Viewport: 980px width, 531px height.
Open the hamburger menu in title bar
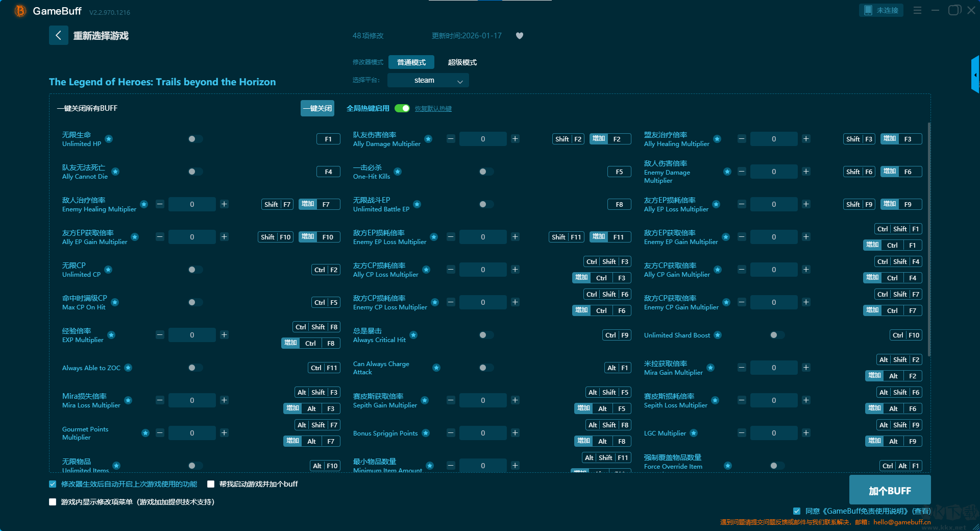click(x=917, y=10)
